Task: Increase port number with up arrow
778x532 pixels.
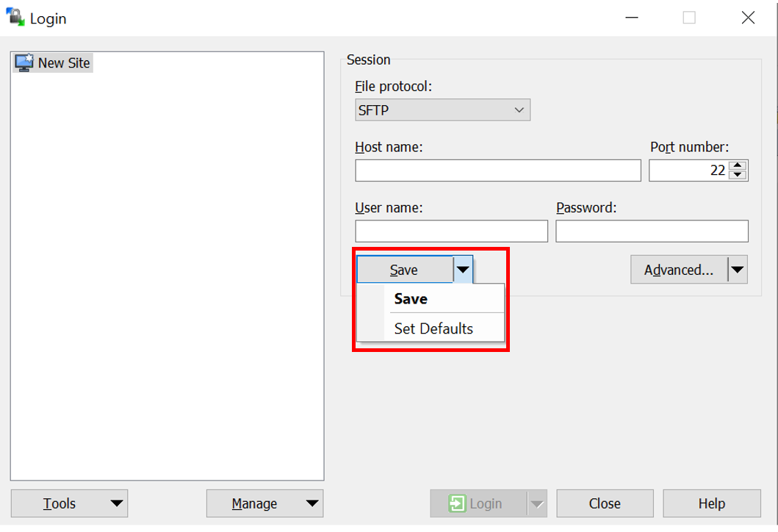Action: pos(738,166)
